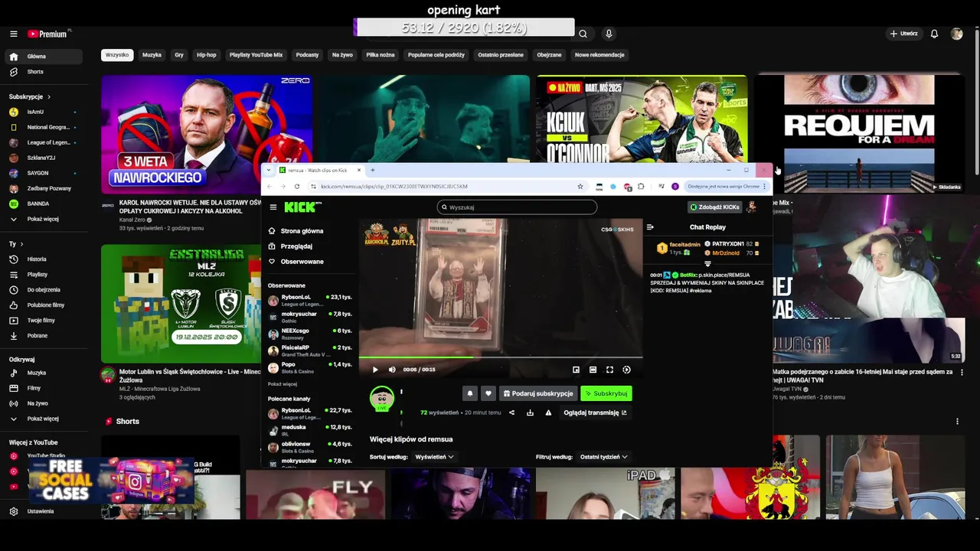Click the remsua channel avatar
Screen dimensions: 980x551
382,399
